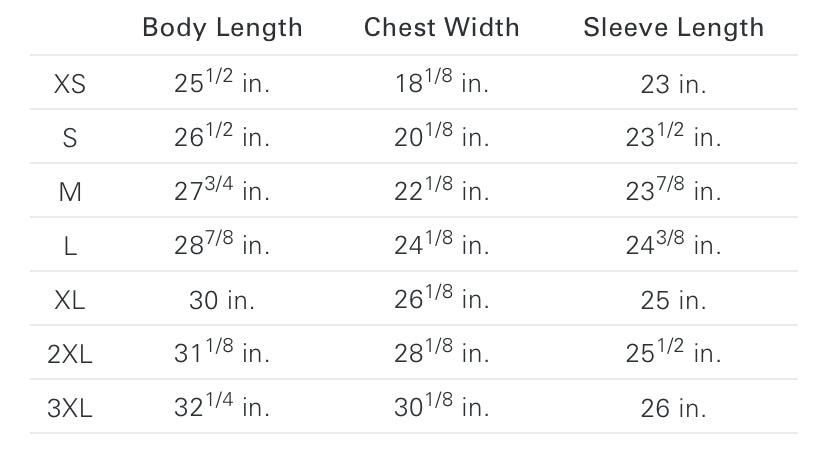Click the 2XL sleeve length cell
The width and height of the screenshot is (828, 450).
[x=674, y=352]
